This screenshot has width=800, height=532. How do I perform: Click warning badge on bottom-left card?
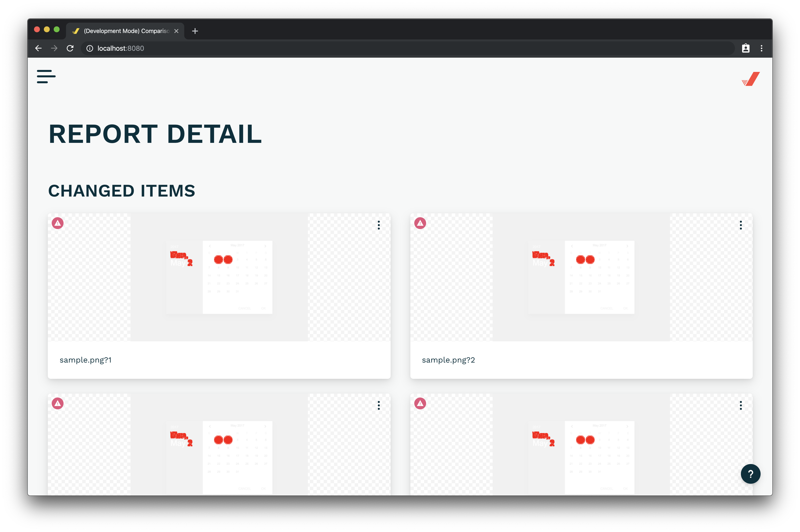pyautogui.click(x=58, y=403)
